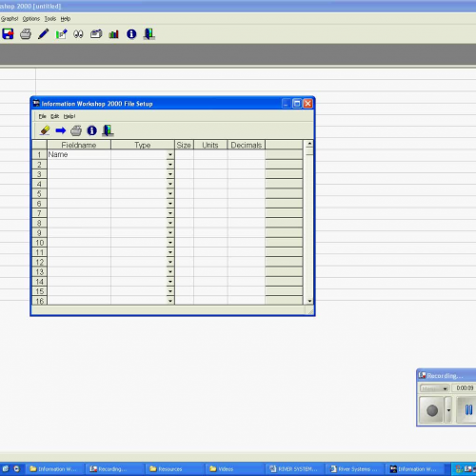Click the Fieldname column header
This screenshot has width=476, height=476.
(79, 145)
